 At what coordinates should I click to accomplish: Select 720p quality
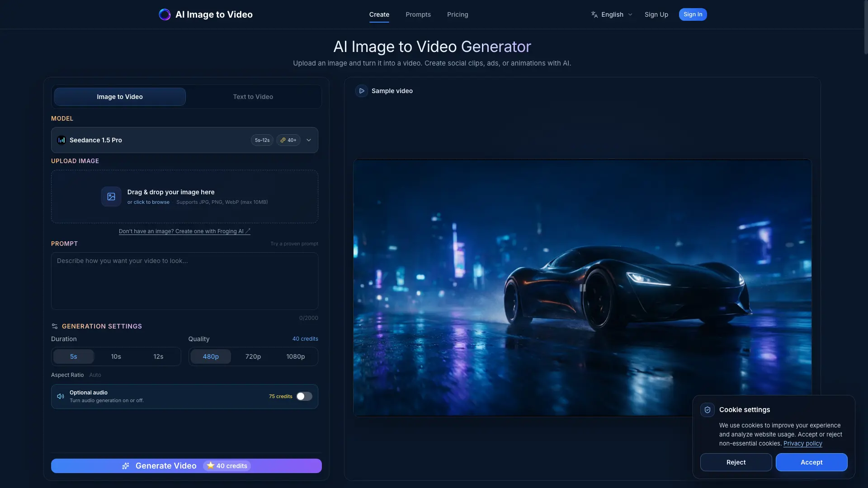[253, 357]
